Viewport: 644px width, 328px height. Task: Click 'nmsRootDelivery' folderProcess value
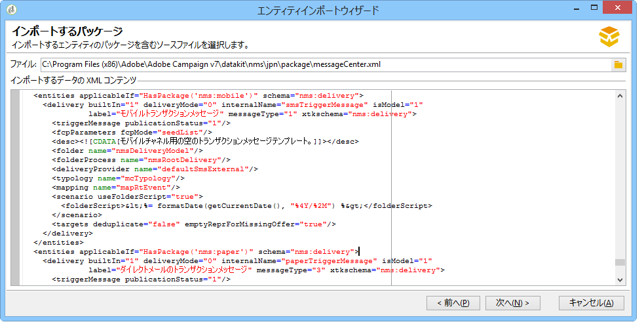[x=182, y=160]
